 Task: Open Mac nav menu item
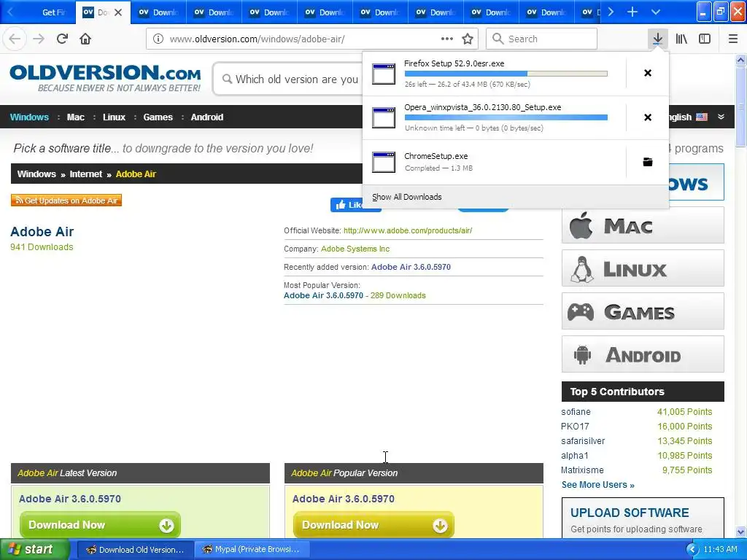[x=75, y=117]
